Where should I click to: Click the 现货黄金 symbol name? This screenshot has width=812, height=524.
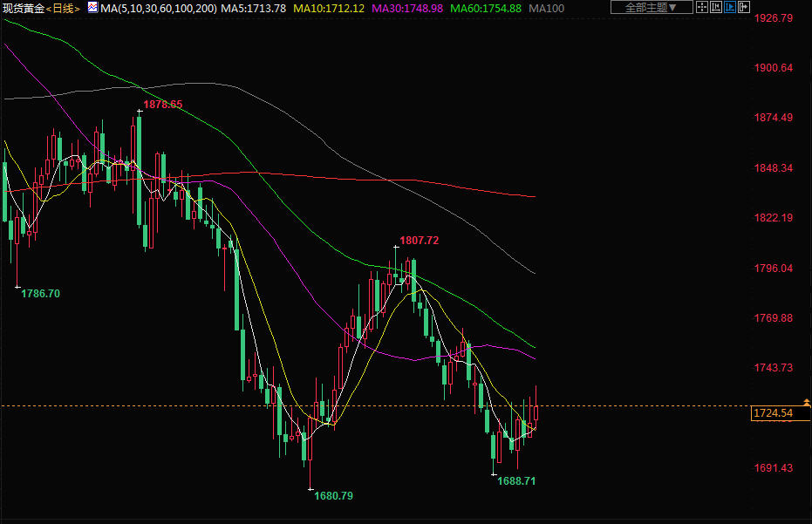pyautogui.click(x=22, y=8)
